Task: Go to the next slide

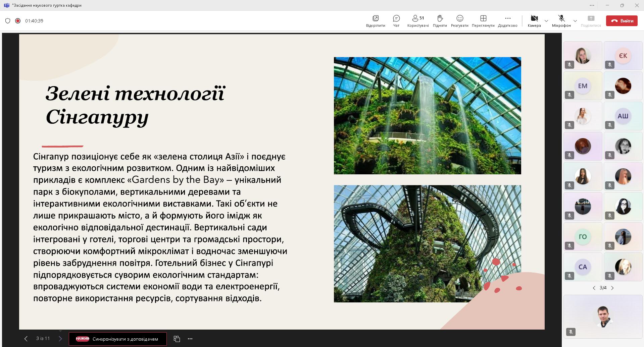Action: 60,339
